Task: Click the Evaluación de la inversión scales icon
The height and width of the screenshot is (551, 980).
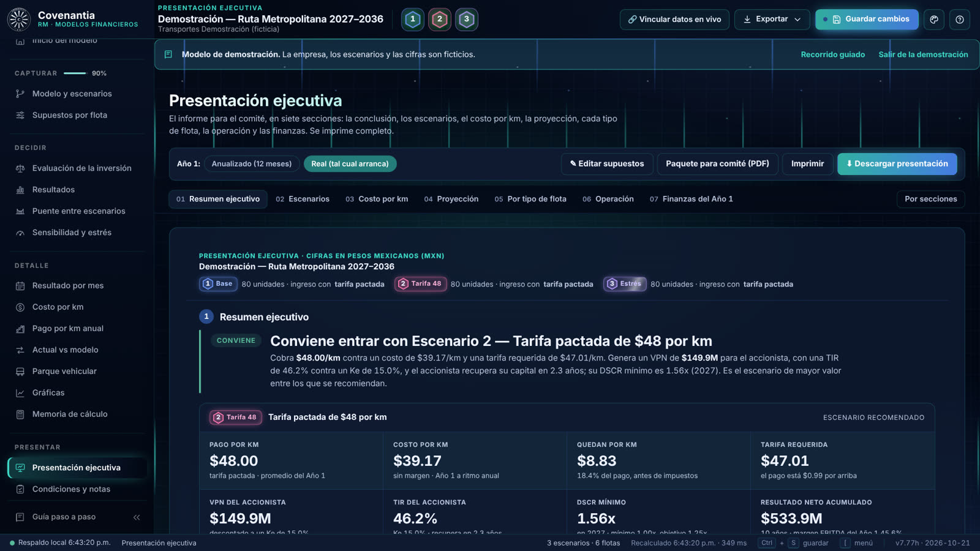Action: pos(20,168)
